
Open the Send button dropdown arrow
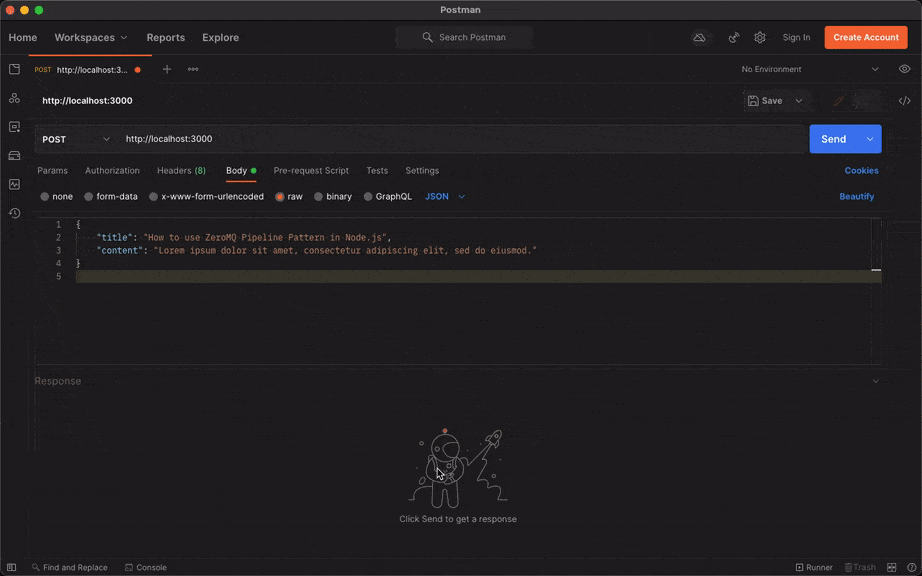(x=870, y=139)
